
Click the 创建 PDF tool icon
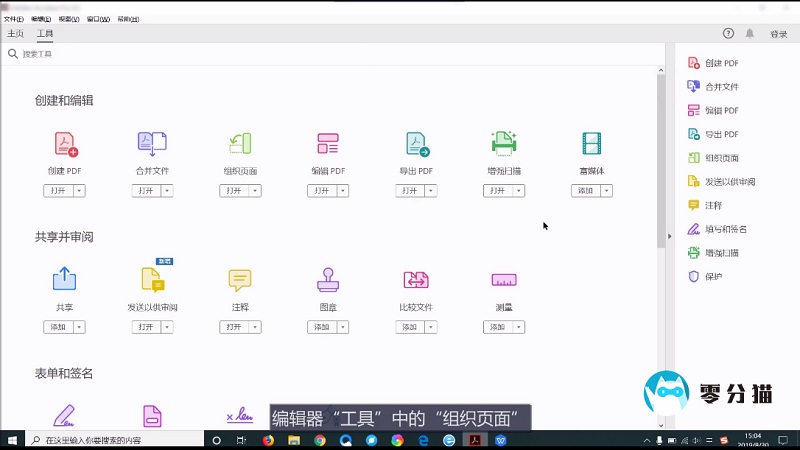pos(64,145)
